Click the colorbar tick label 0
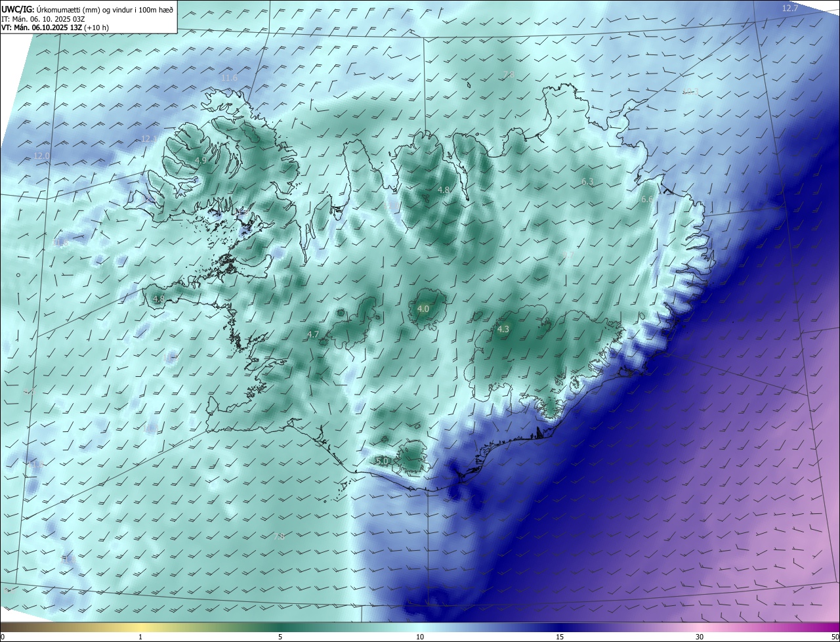This screenshot has width=840, height=642. pos(3,637)
